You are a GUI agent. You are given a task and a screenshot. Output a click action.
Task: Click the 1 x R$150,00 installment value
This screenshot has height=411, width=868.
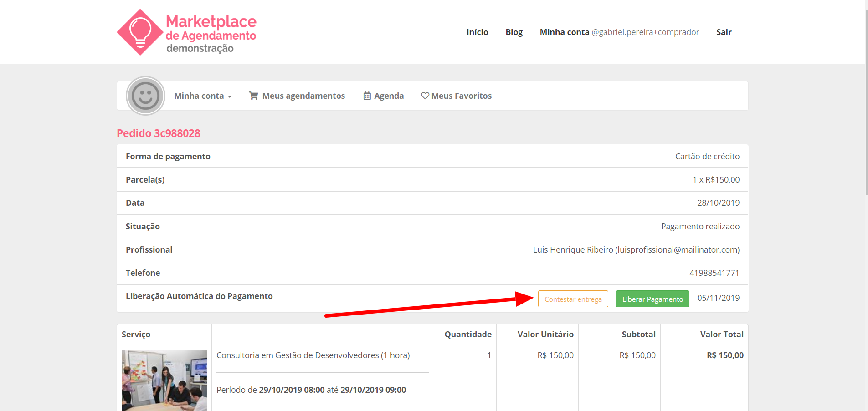tap(716, 179)
